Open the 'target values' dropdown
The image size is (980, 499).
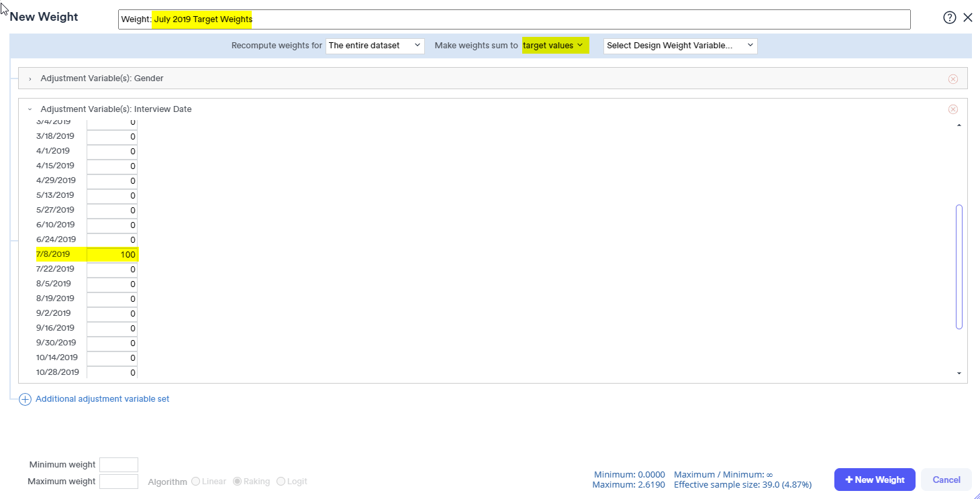[555, 46]
